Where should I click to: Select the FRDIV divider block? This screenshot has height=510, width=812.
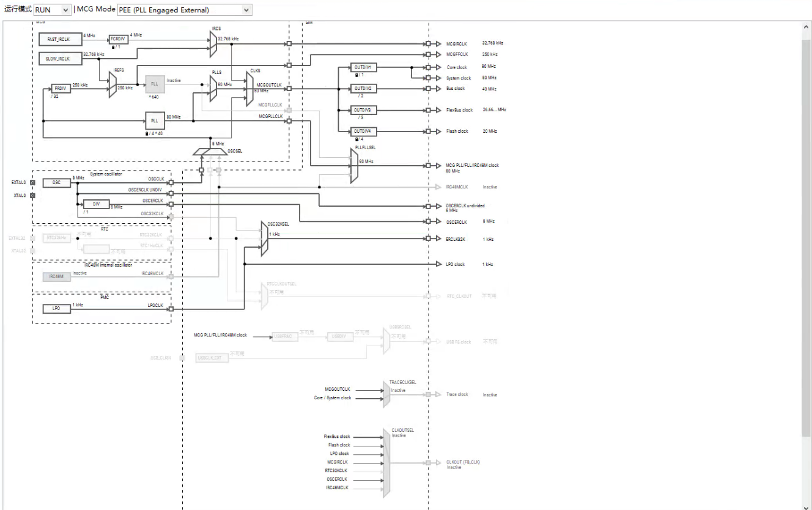pyautogui.click(x=61, y=89)
